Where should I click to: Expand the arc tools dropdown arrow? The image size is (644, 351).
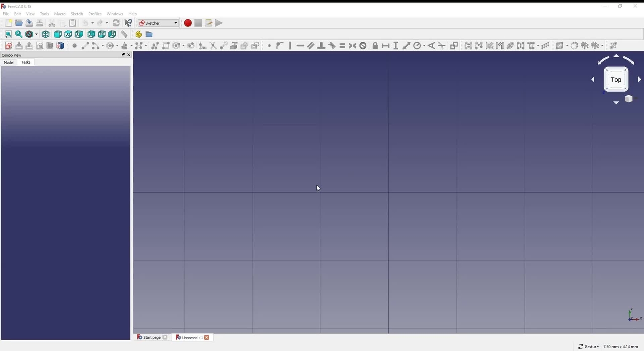[102, 46]
